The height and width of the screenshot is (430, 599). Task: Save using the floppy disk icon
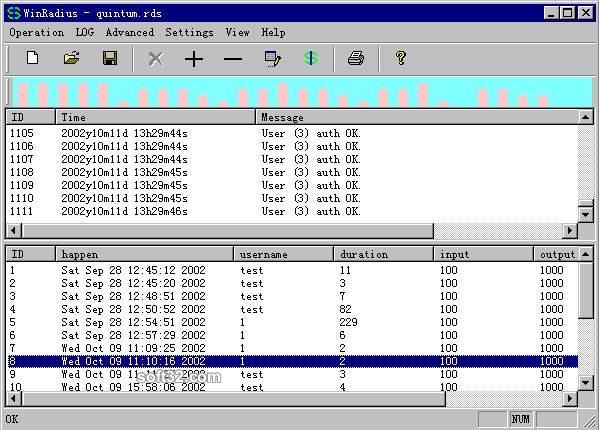pyautogui.click(x=110, y=58)
